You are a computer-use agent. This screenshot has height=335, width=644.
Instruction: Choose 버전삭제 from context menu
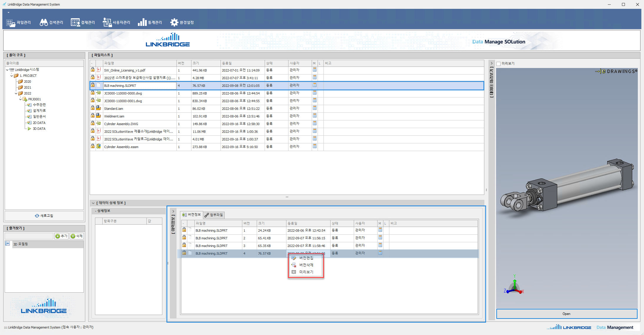306,265
